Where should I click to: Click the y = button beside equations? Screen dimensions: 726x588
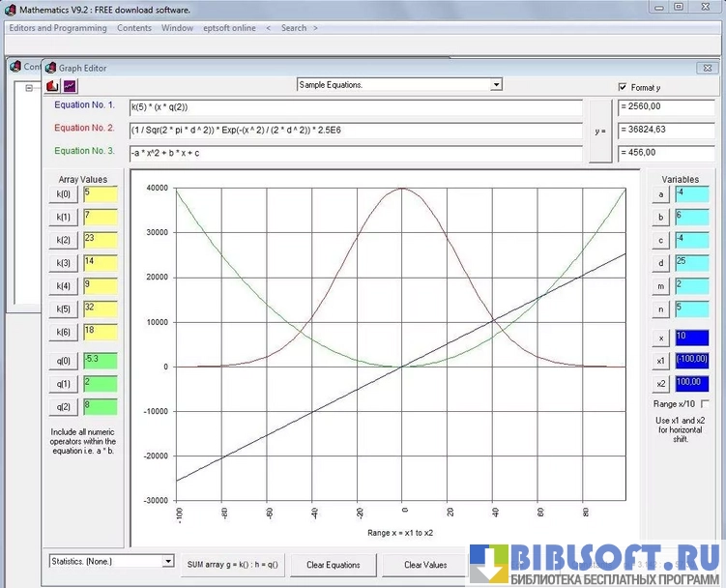pos(600,129)
